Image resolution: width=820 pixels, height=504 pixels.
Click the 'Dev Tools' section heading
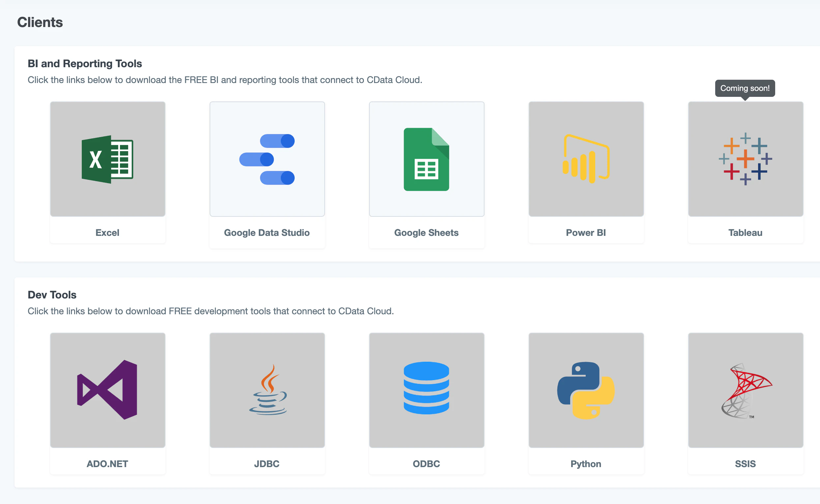pyautogui.click(x=52, y=295)
